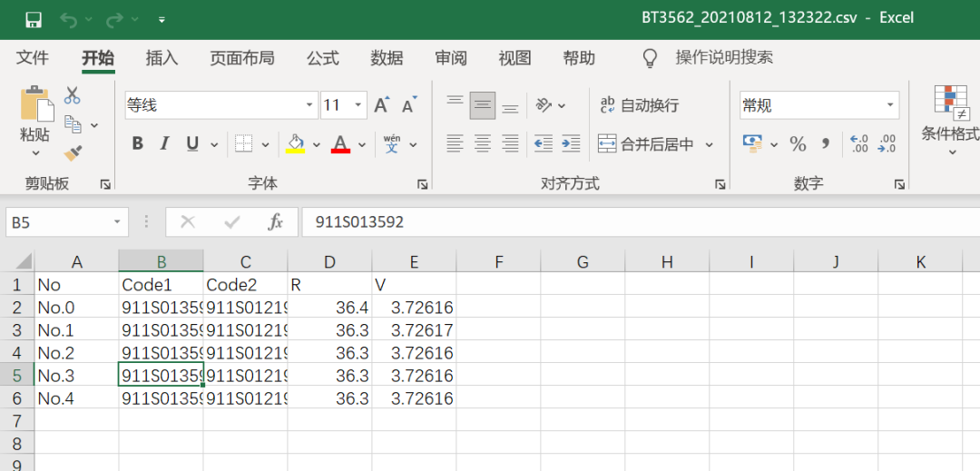Open the number format 常规 dropdown

(x=891, y=105)
